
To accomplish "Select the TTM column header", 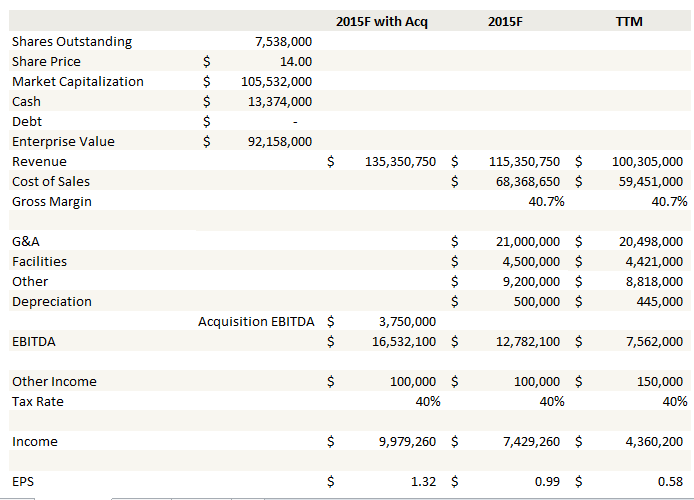I will coord(630,21).
